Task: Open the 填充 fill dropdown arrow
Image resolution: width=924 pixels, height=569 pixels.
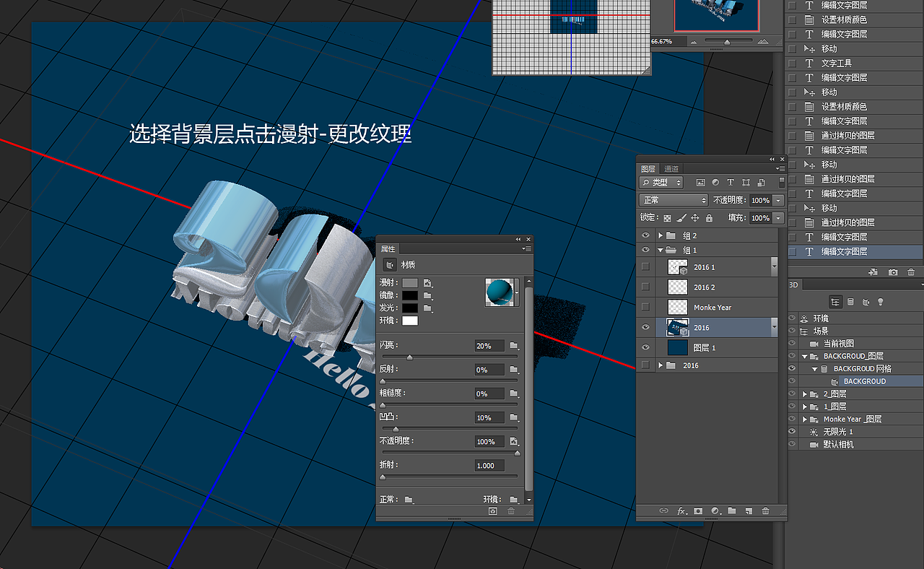Action: point(778,217)
